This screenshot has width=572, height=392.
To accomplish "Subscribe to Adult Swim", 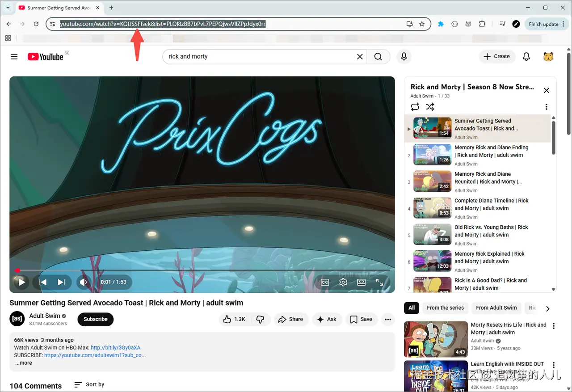I will [x=96, y=319].
